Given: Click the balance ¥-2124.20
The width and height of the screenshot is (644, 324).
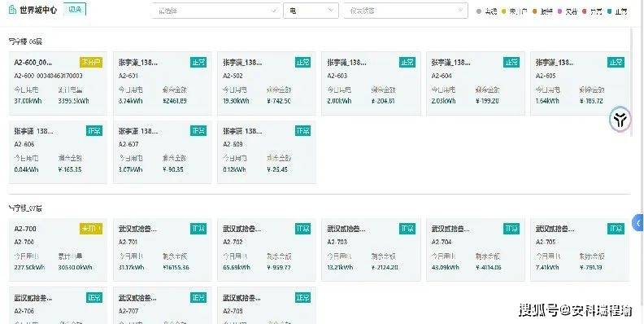Looking at the screenshot, I should click(x=385, y=267).
